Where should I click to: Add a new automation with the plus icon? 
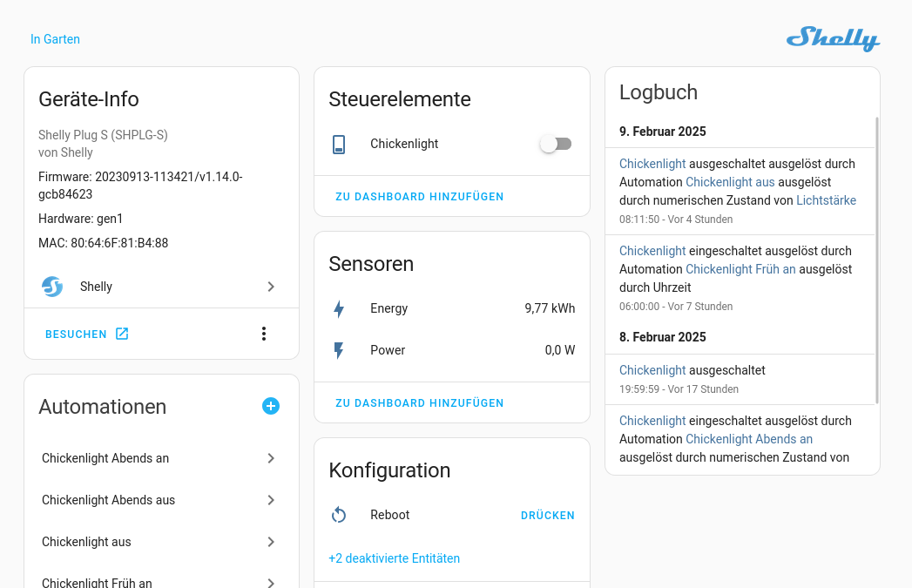click(271, 406)
